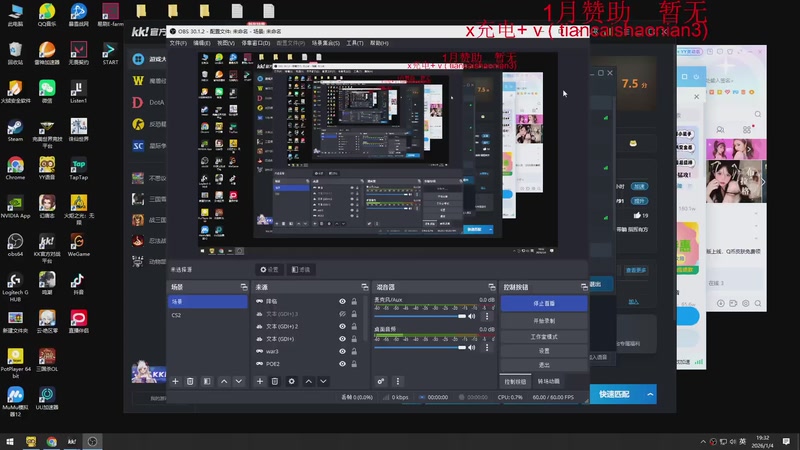Open Windows Start button
800x450 pixels.
point(10,441)
